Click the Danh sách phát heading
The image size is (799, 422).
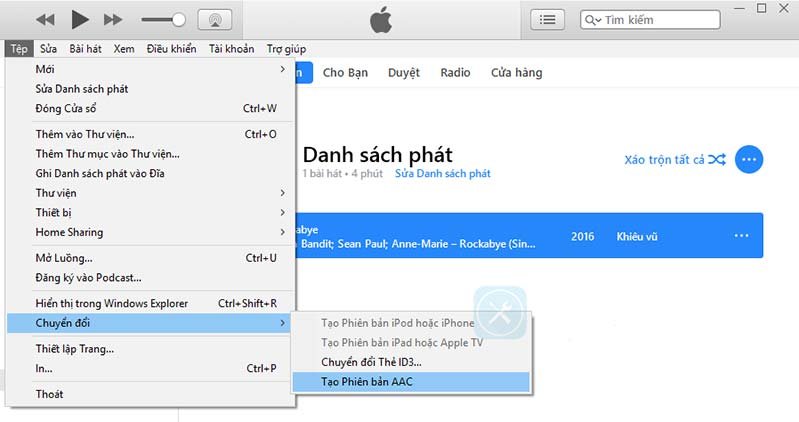378,154
